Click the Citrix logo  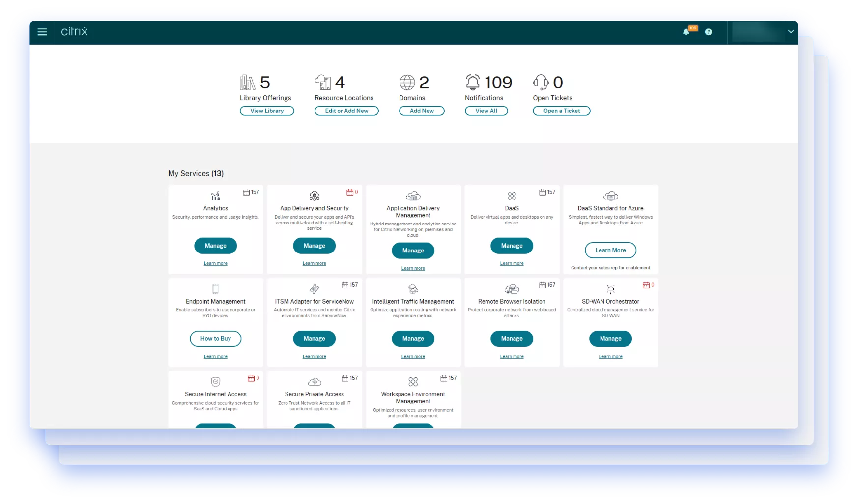(74, 31)
